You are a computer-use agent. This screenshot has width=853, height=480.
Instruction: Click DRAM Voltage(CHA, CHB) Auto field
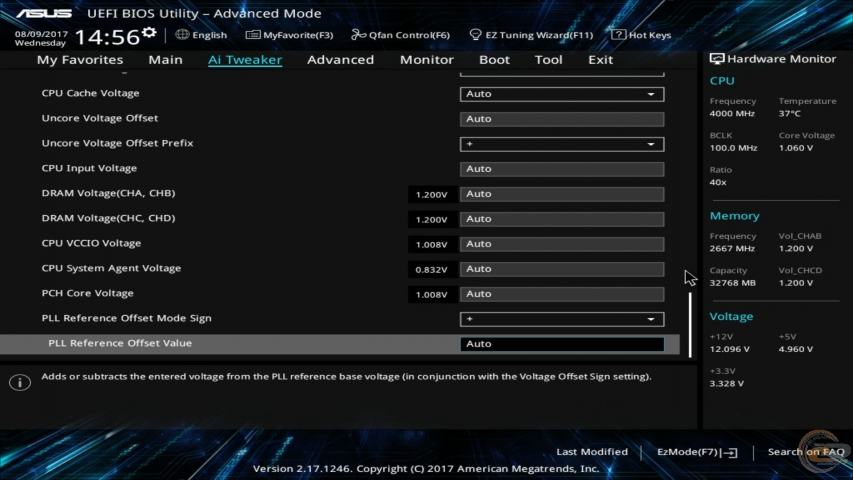[562, 194]
